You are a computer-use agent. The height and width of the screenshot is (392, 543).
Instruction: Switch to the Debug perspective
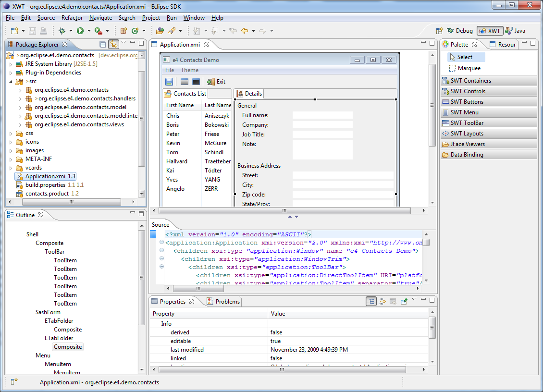pyautogui.click(x=459, y=31)
